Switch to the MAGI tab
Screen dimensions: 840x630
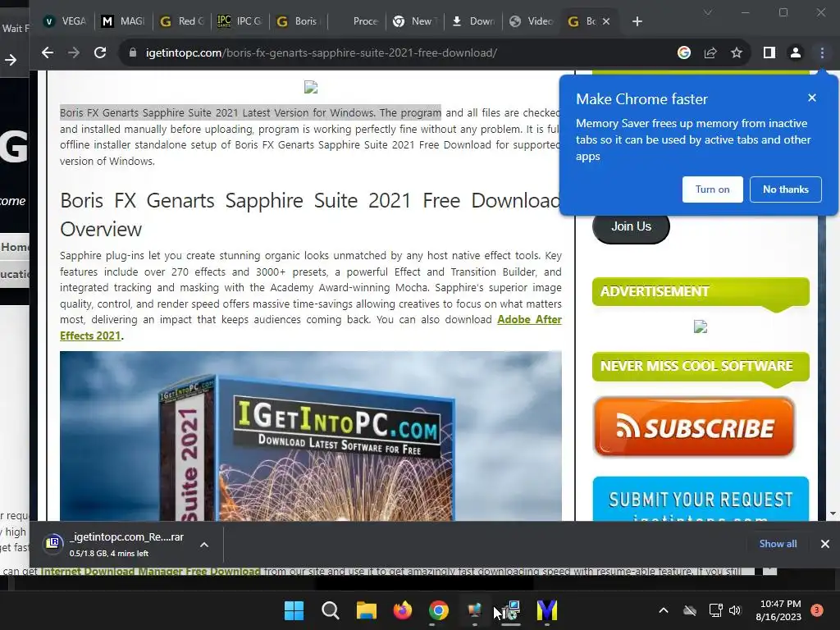coord(124,21)
